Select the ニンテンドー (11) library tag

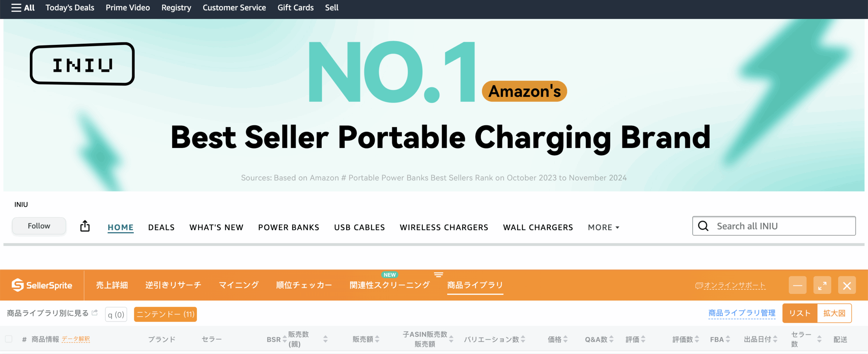(x=165, y=314)
